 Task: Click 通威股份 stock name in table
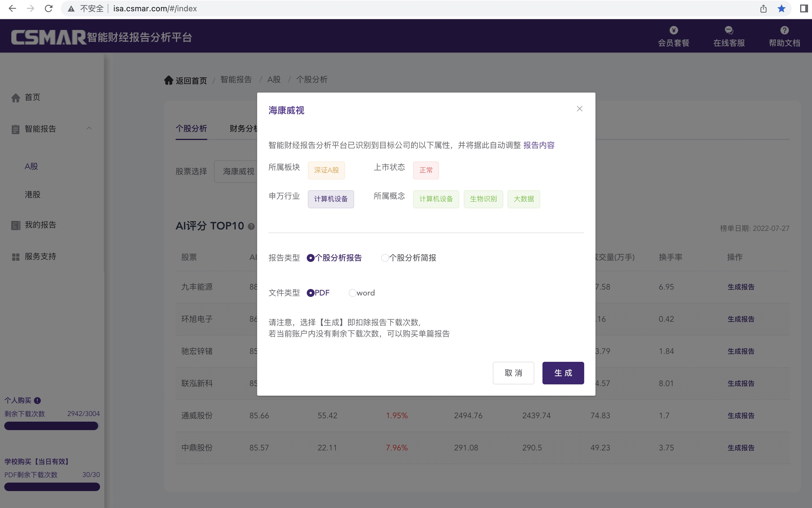[197, 416]
